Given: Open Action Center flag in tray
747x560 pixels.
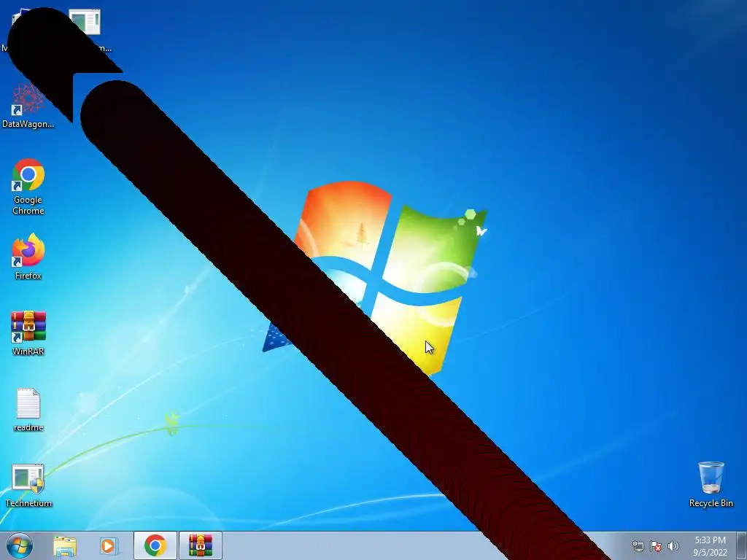Looking at the screenshot, I should pyautogui.click(x=656, y=546).
